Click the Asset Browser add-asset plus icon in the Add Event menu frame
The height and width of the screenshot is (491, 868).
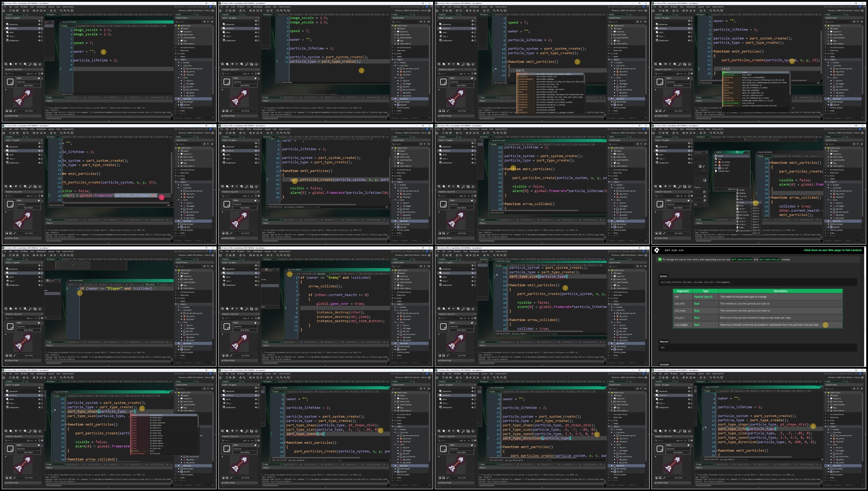(854, 144)
